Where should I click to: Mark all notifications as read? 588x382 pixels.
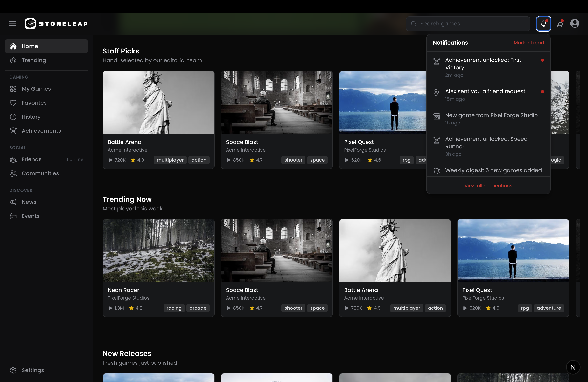(528, 43)
